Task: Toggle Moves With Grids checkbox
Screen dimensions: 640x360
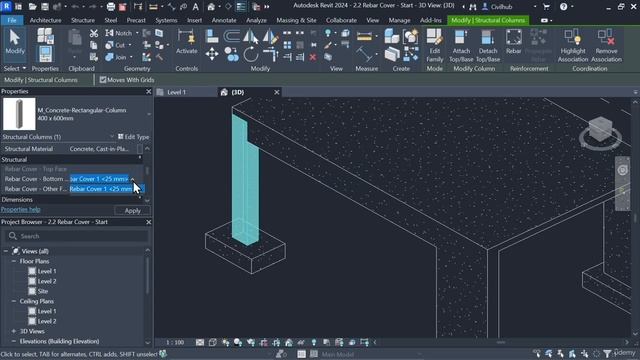Action: coord(103,80)
